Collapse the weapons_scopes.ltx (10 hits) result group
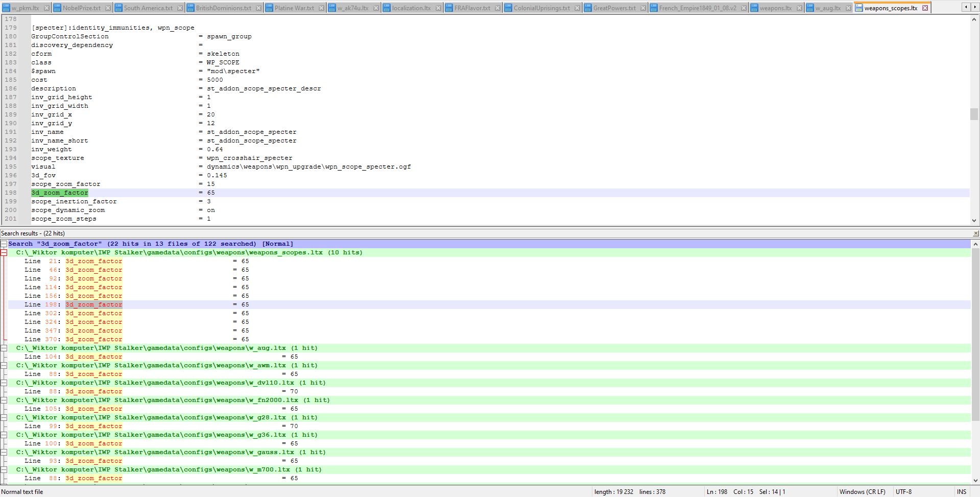 click(x=4, y=252)
